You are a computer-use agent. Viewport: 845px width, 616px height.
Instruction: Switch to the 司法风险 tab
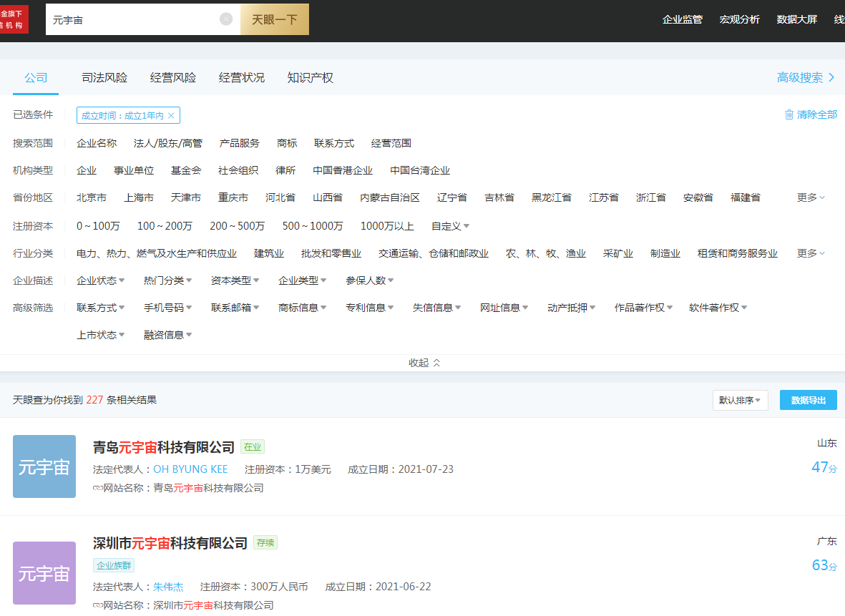click(104, 78)
